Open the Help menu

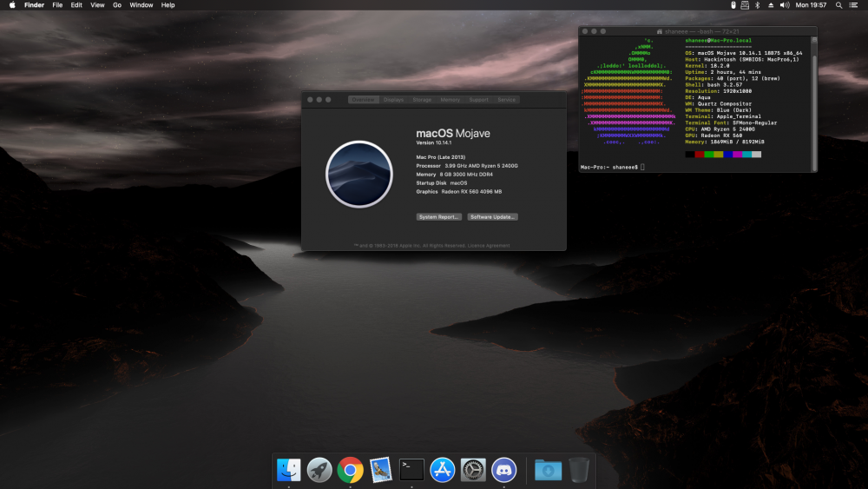(168, 5)
